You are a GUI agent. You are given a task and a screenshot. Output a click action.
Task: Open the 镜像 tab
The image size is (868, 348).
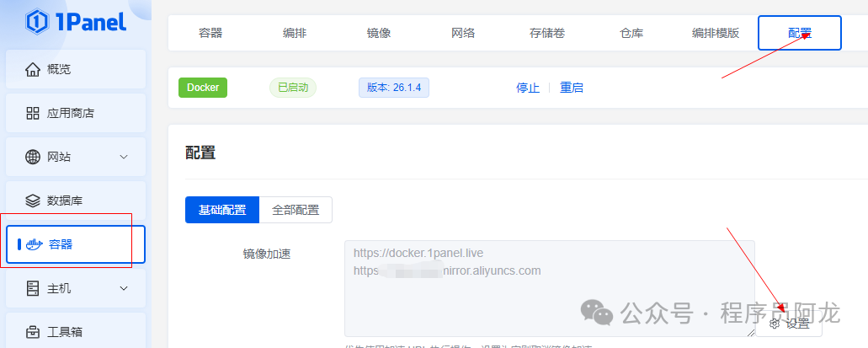point(379,33)
